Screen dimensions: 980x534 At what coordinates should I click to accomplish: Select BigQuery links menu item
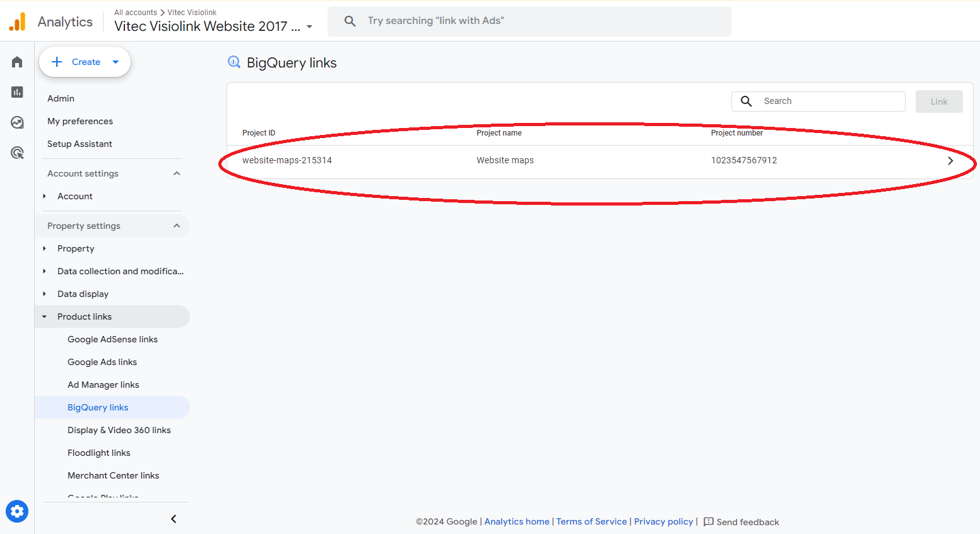point(98,407)
